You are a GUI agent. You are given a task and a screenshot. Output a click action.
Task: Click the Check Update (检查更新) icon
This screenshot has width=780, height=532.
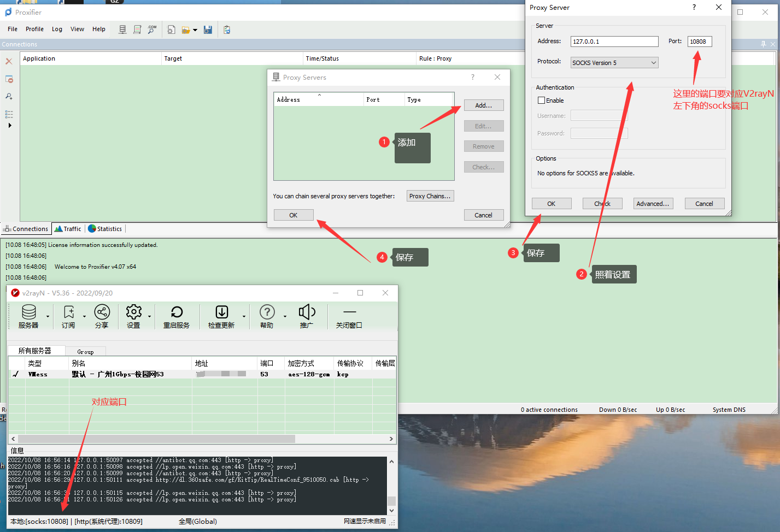[x=221, y=316]
